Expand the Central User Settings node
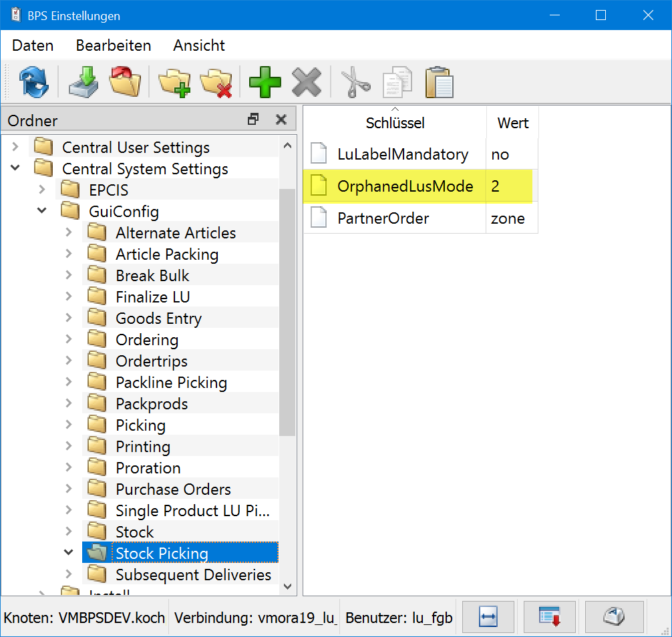The width and height of the screenshot is (672, 637). click(15, 148)
